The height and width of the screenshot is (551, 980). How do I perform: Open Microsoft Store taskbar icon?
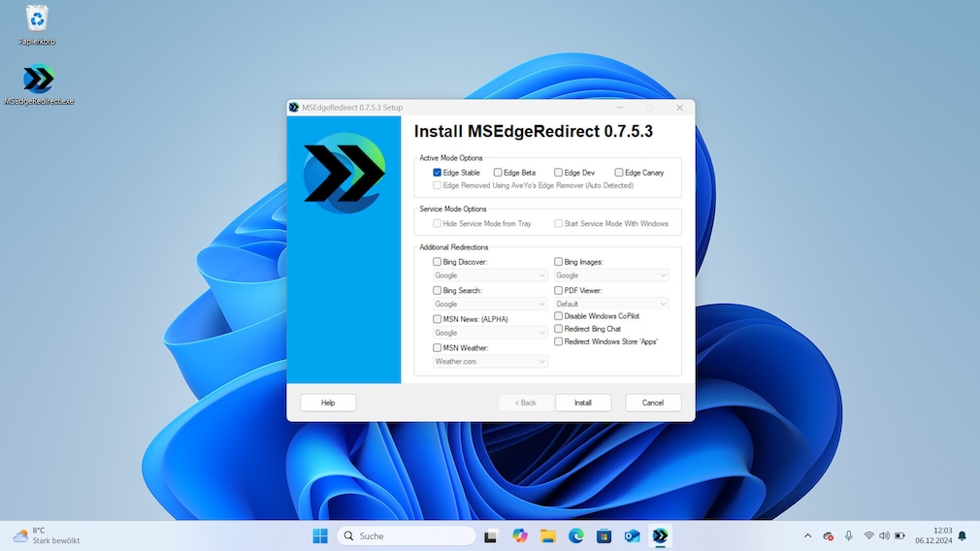point(604,535)
